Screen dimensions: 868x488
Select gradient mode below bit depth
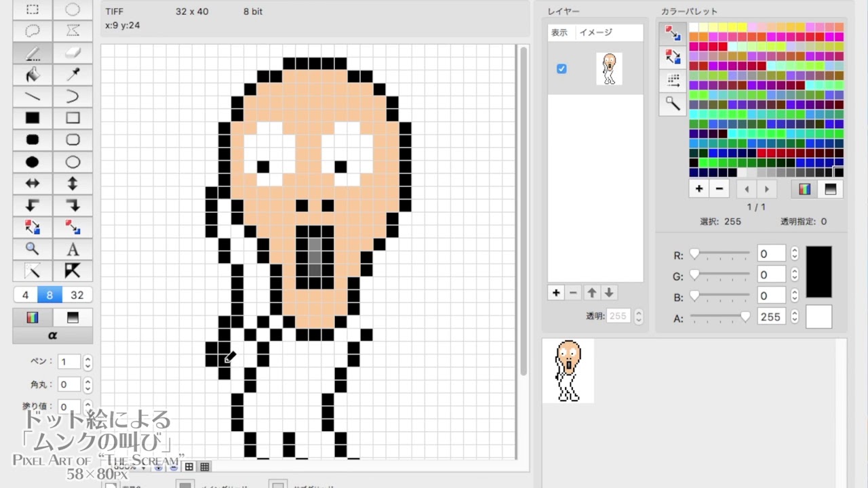coord(73,317)
